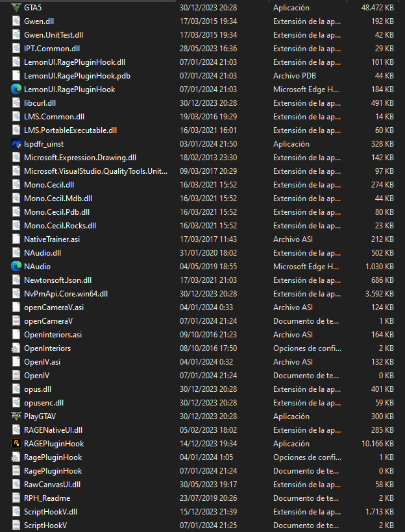Click the RAGEPluginHook size value 10.166 KB
Viewport: 405px width, 532px height.
pos(378,444)
